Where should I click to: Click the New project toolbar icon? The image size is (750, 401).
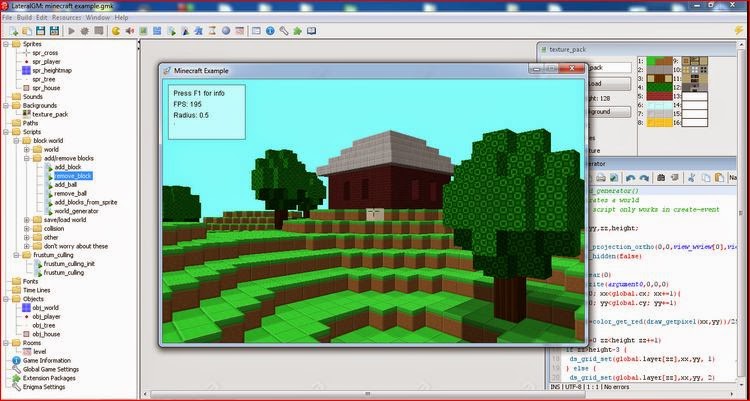coord(14,31)
